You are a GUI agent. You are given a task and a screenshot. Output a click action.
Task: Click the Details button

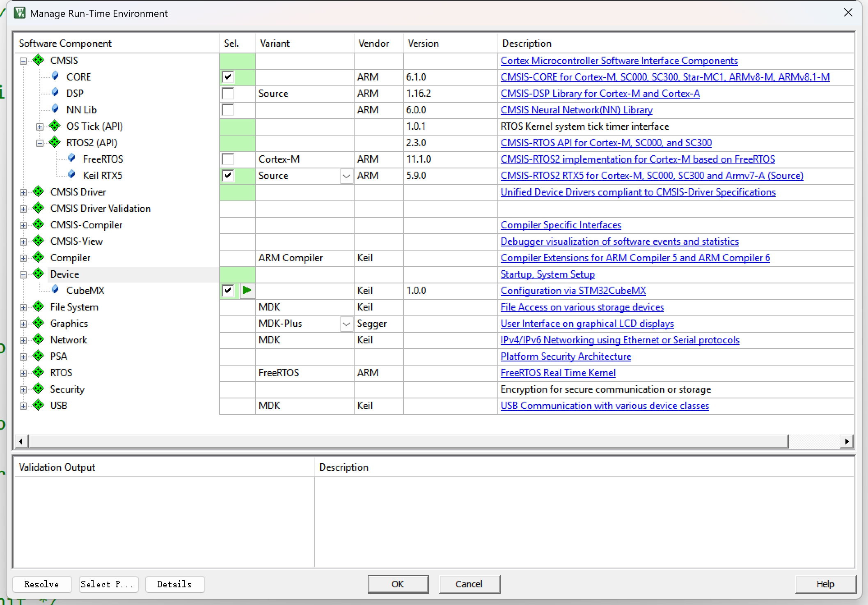point(175,584)
